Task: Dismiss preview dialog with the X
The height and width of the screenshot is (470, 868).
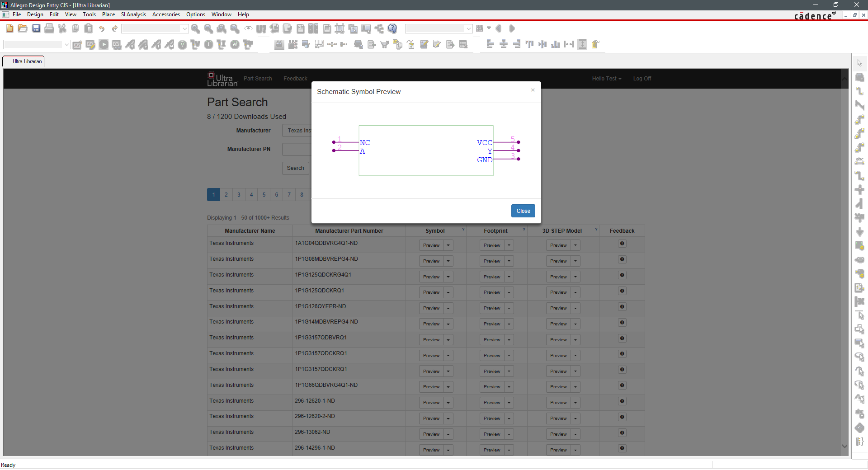Action: (533, 90)
